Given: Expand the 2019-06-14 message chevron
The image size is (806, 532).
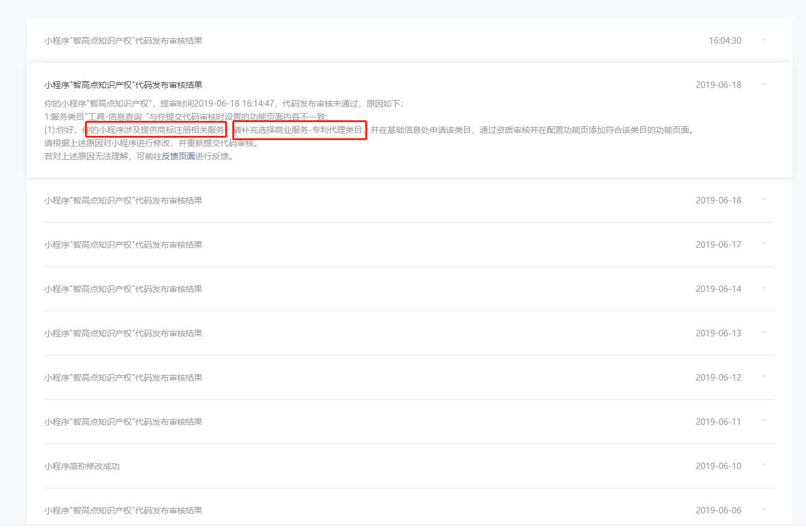Looking at the screenshot, I should pyautogui.click(x=763, y=288).
